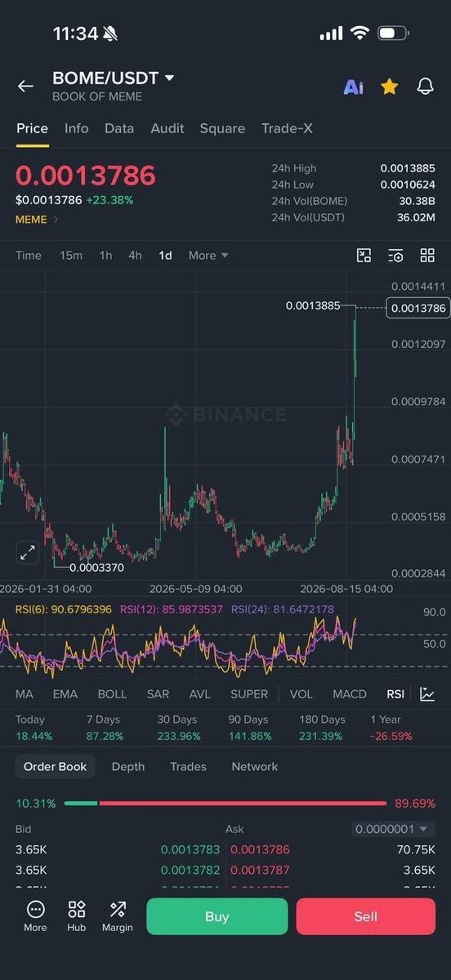Viewport: 451px width, 980px height.
Task: Open the indicator settings chart icon
Action: click(x=427, y=694)
